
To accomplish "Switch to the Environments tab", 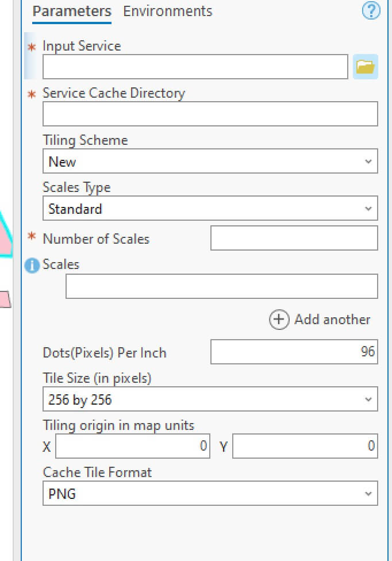I will pos(167,11).
